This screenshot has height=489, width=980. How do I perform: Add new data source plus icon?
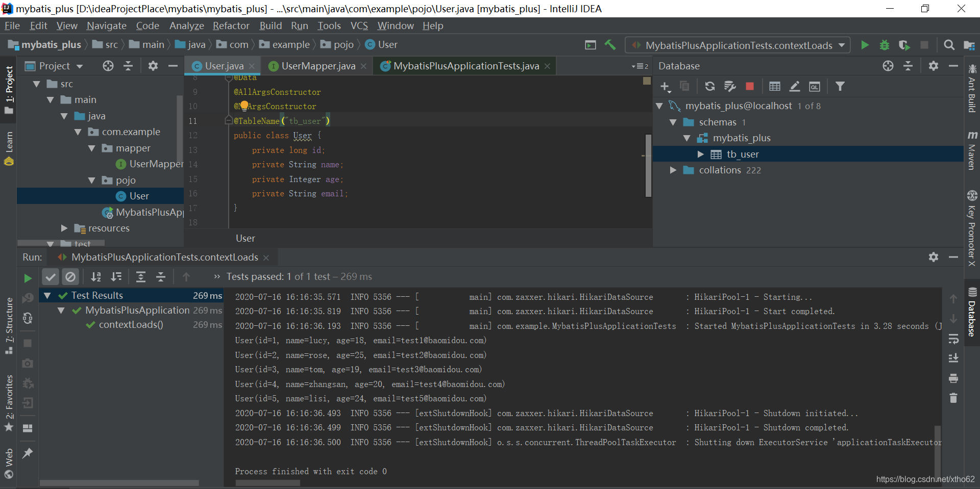tap(665, 86)
